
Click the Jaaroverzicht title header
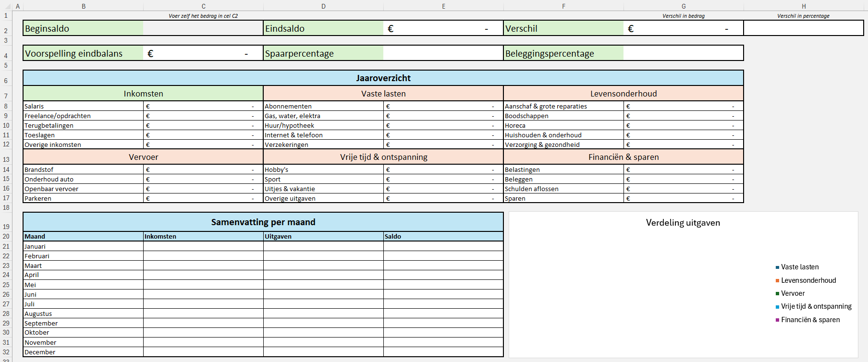pyautogui.click(x=383, y=78)
